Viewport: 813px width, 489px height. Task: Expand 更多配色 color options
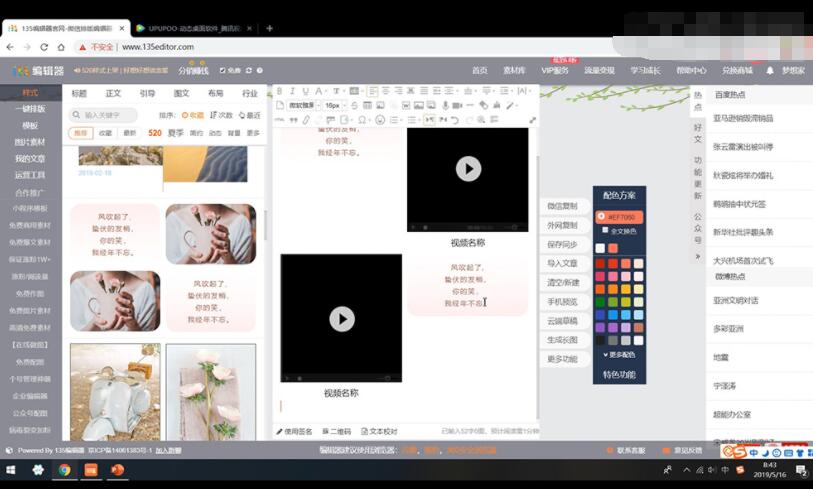click(x=619, y=355)
